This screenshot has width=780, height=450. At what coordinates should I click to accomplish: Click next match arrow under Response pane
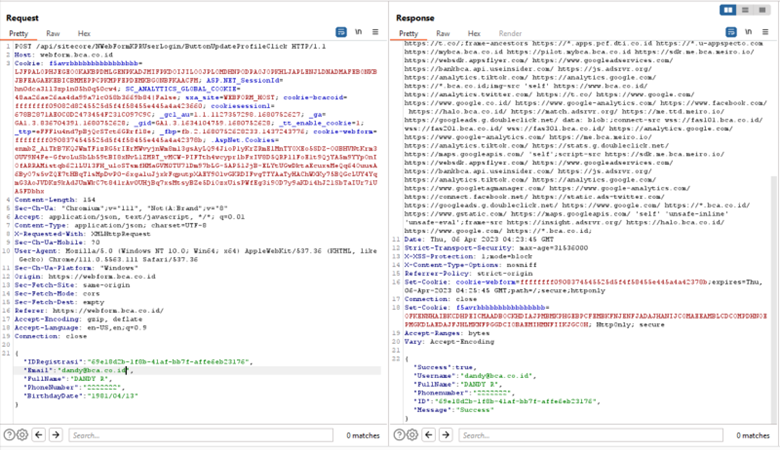pos(447,435)
